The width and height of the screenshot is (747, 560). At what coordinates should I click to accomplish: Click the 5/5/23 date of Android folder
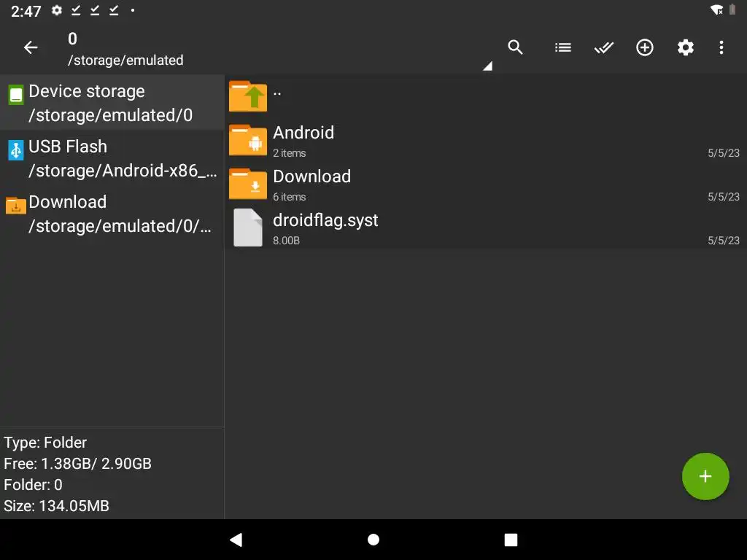click(723, 153)
